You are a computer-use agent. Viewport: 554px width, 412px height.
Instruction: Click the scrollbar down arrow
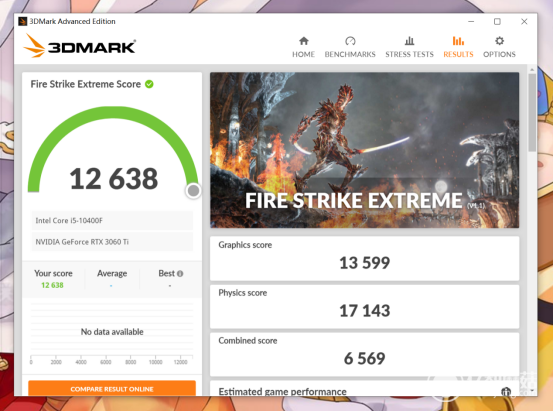pyautogui.click(x=532, y=391)
